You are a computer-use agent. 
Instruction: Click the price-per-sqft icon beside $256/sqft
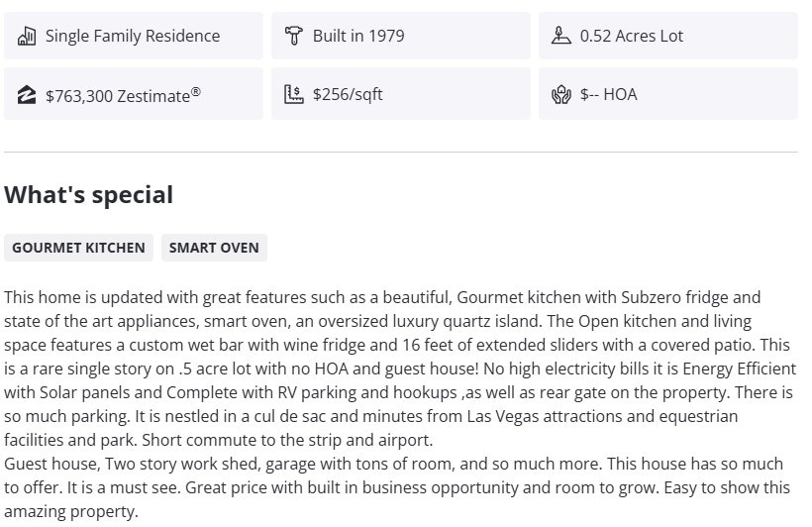(293, 95)
